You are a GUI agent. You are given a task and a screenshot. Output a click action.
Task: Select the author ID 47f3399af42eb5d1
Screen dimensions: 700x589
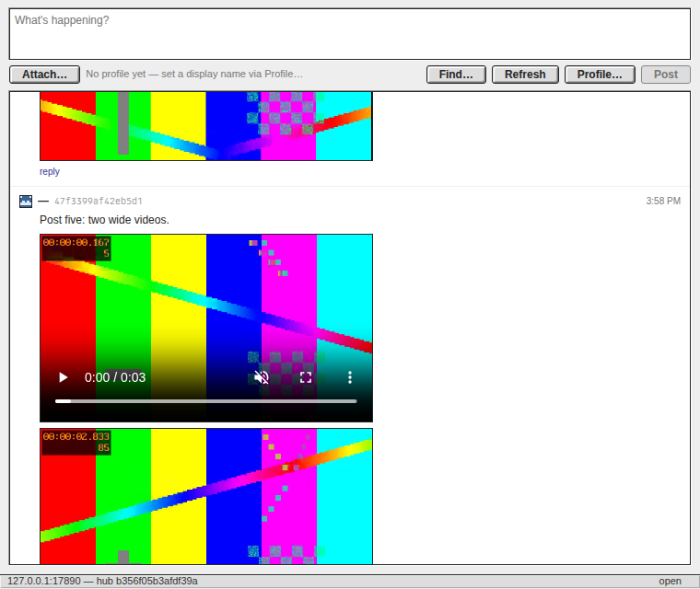tap(99, 202)
